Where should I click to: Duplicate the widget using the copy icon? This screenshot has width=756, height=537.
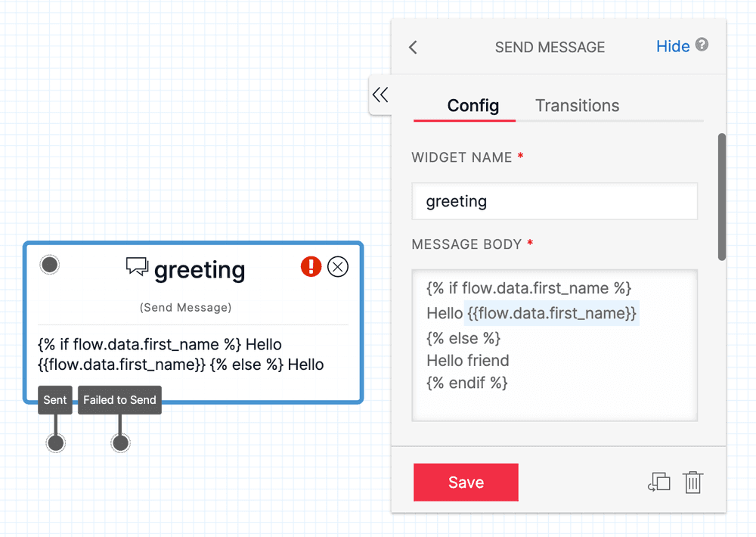point(658,482)
